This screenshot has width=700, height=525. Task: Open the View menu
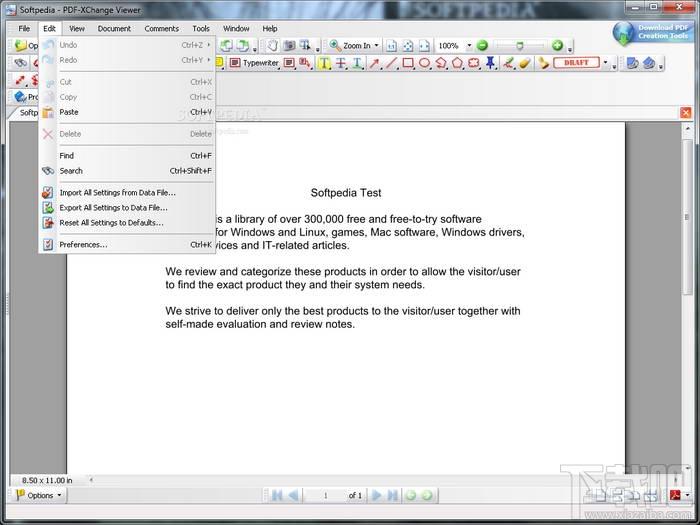point(77,29)
